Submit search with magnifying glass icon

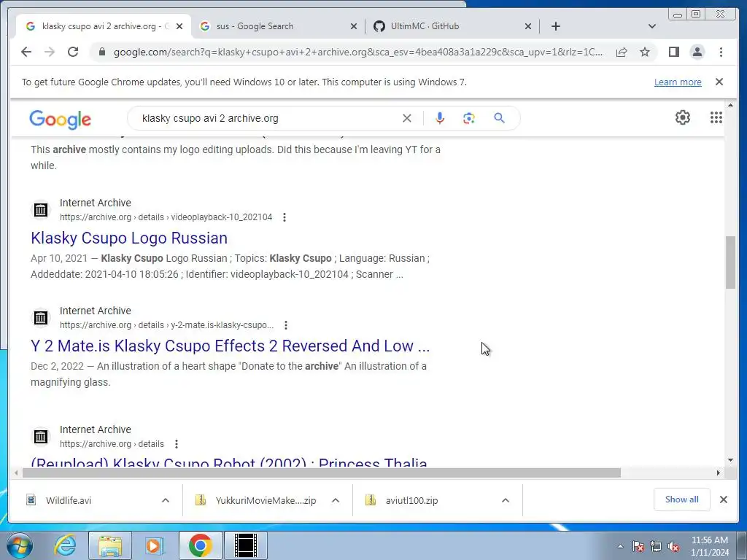(x=499, y=118)
